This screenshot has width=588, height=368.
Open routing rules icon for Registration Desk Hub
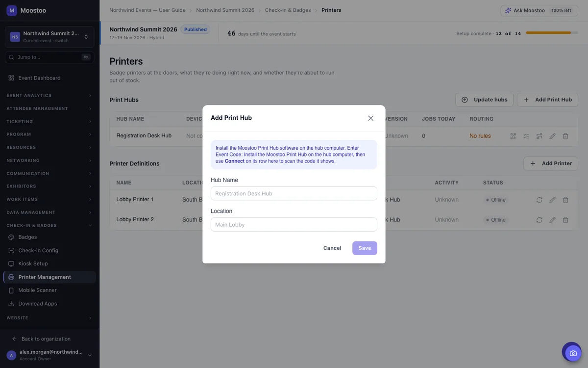[x=539, y=136]
